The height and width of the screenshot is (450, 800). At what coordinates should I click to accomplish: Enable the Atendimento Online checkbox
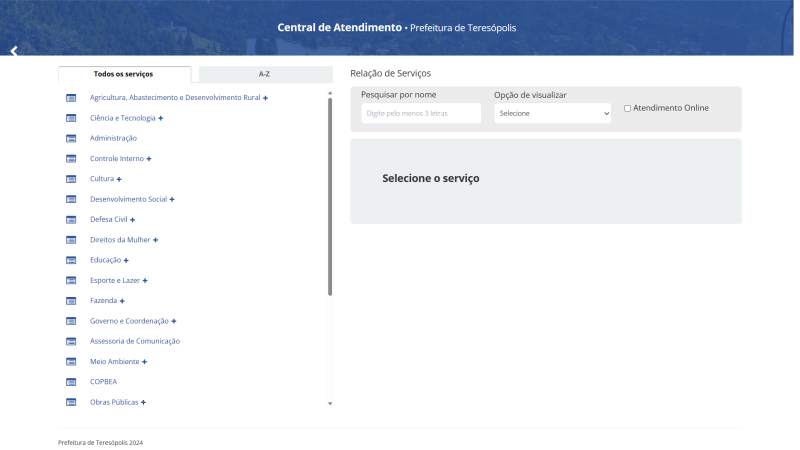click(x=627, y=108)
